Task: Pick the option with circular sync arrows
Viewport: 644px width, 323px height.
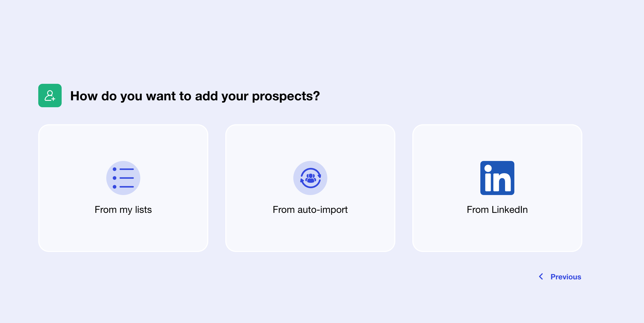Action: click(310, 188)
